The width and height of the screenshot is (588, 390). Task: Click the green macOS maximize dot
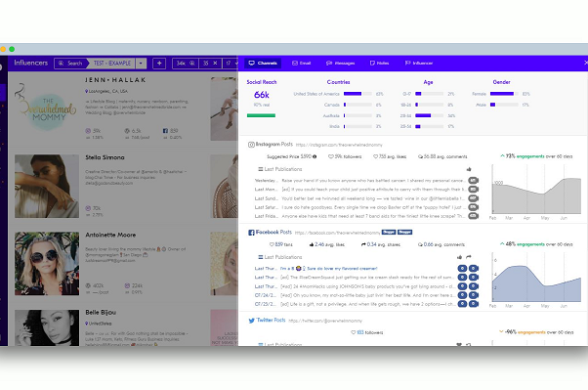12,49
